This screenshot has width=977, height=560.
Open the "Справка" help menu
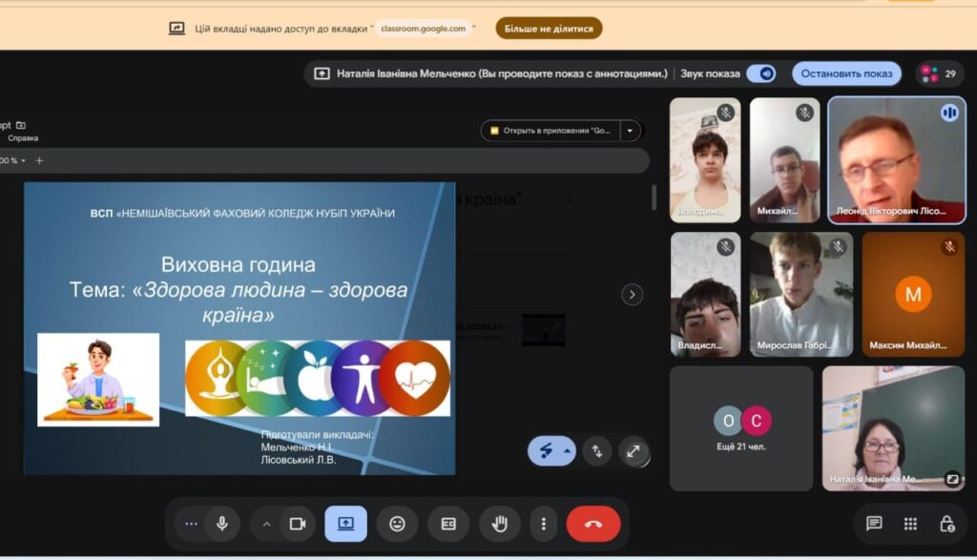pos(23,138)
